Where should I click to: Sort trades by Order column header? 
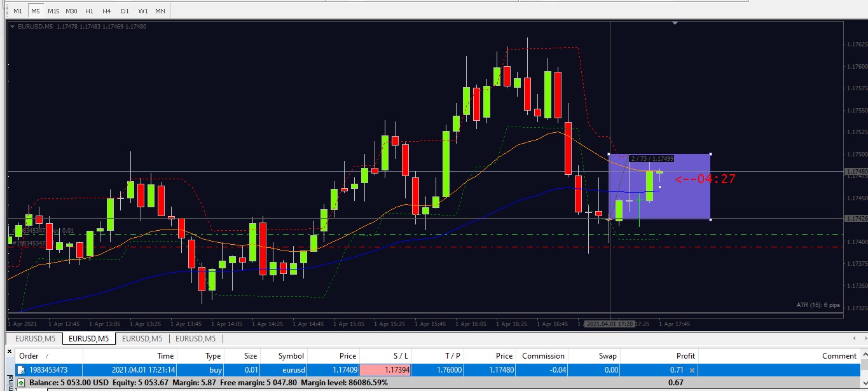click(48, 356)
